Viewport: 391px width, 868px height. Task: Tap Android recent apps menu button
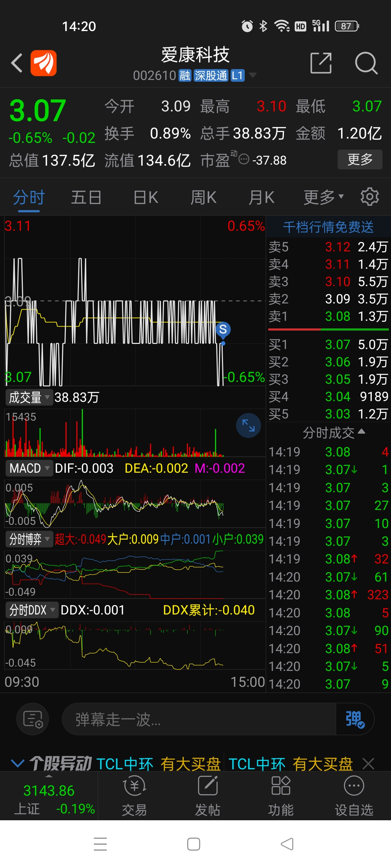point(100,844)
